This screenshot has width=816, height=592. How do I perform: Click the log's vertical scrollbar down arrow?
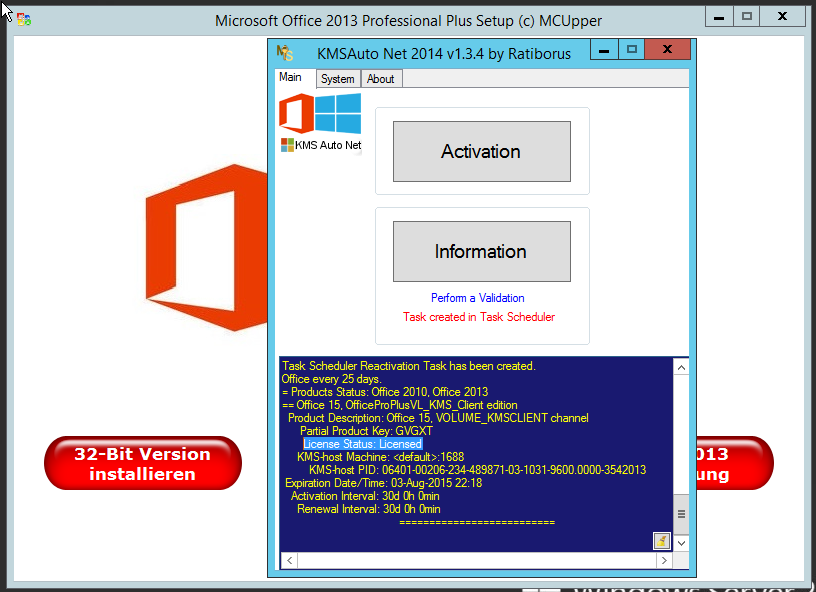(681, 543)
